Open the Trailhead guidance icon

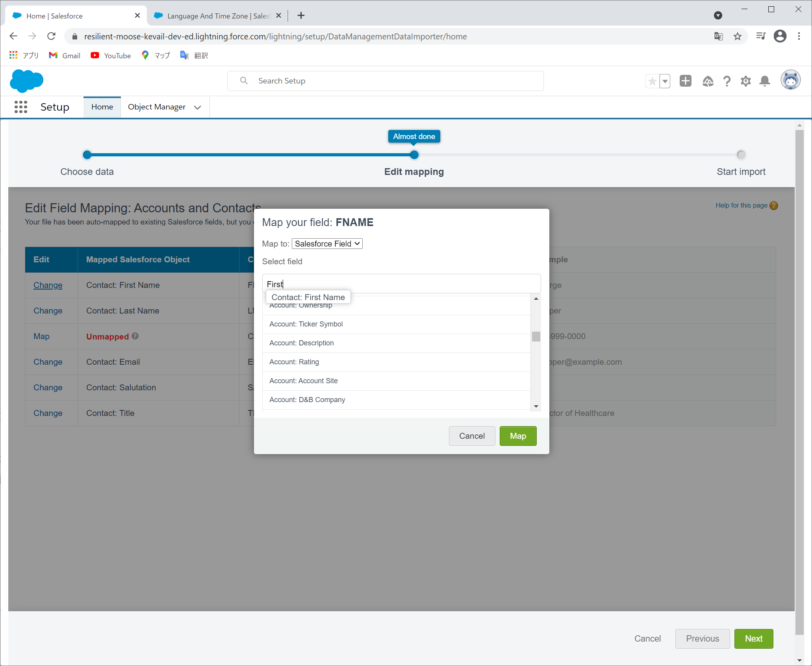click(x=708, y=81)
